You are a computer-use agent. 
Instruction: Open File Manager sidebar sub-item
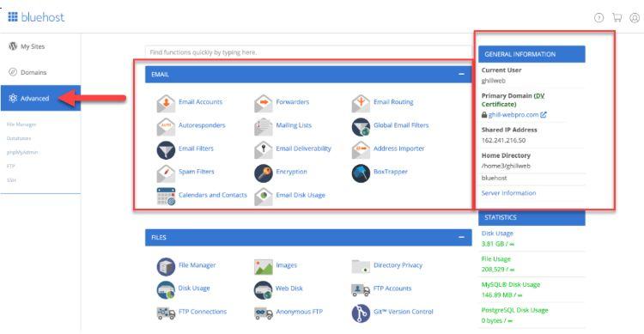pyautogui.click(x=21, y=124)
